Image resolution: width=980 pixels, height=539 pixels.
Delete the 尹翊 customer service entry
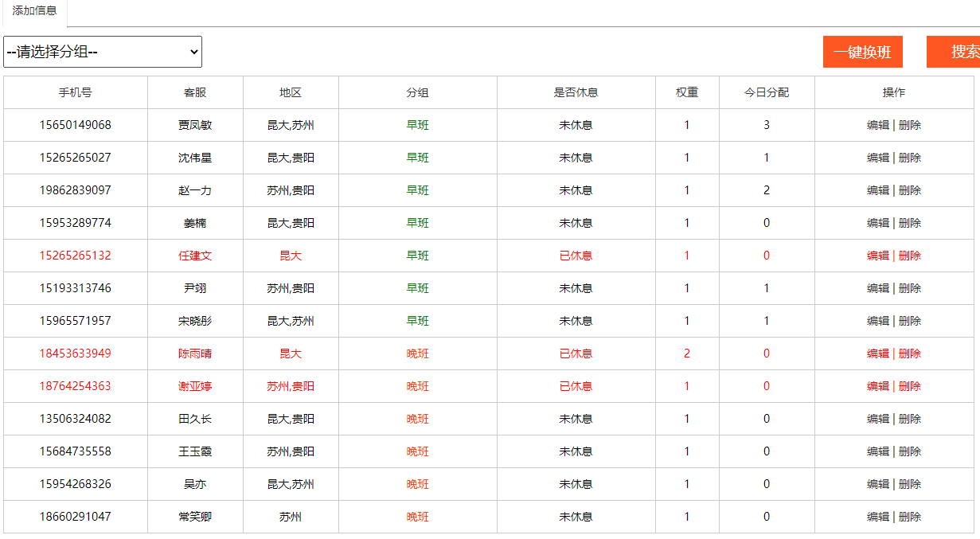(x=910, y=288)
